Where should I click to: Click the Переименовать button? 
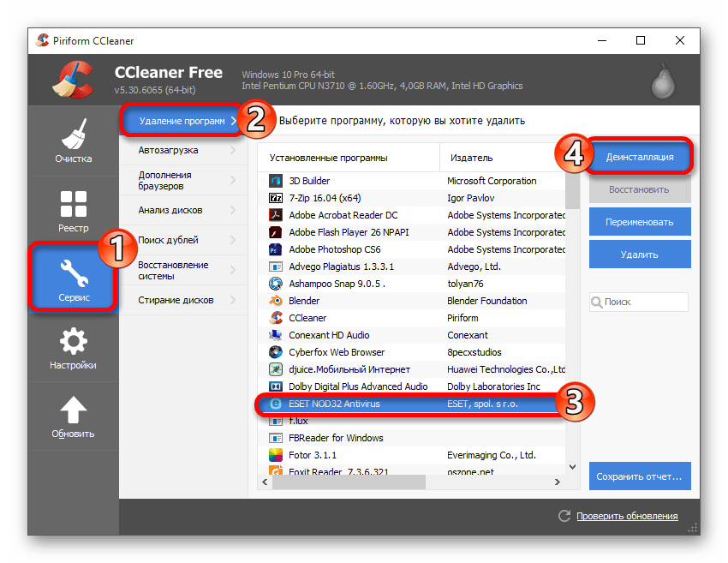[x=640, y=222]
